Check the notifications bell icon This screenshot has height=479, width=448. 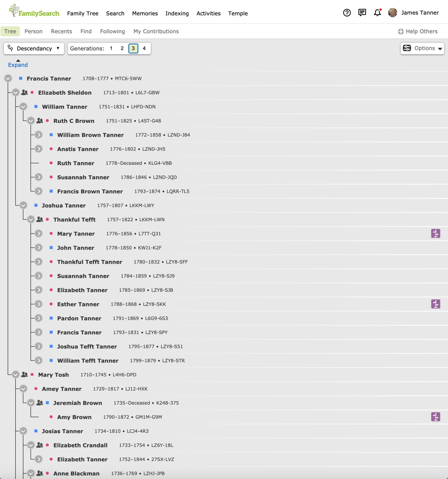point(378,13)
